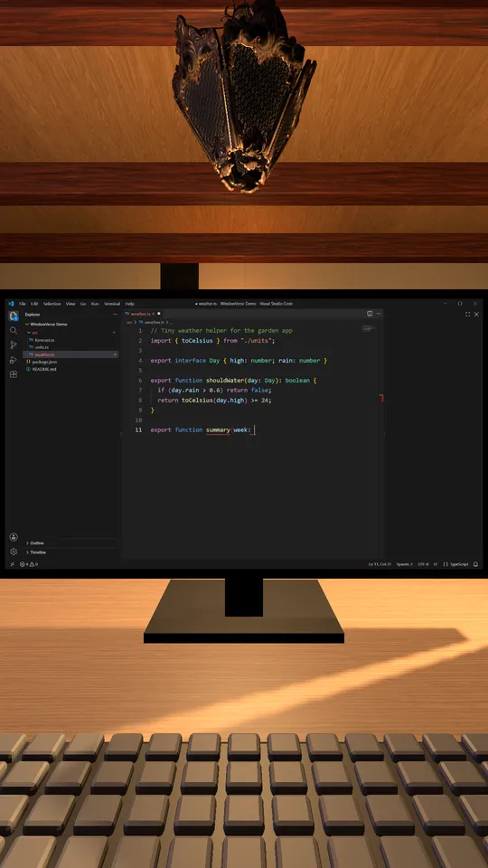Click the editor minimap
This screenshot has height=868, width=488.
pyautogui.click(x=369, y=329)
